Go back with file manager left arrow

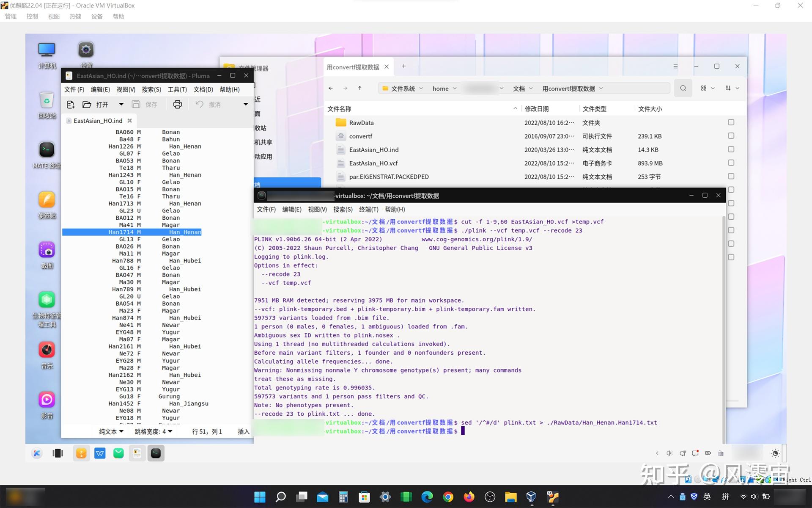coord(331,88)
